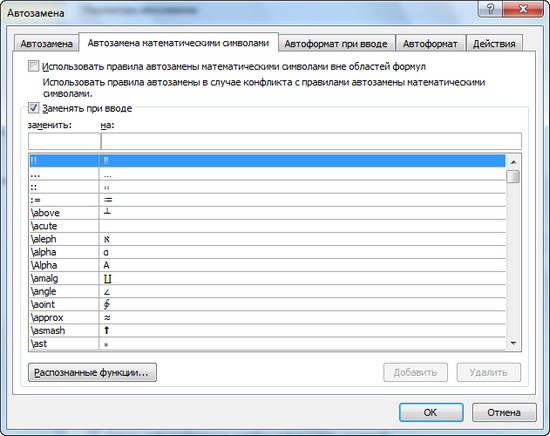Select the \approx entry
The height and width of the screenshot is (436, 550).
[267, 317]
